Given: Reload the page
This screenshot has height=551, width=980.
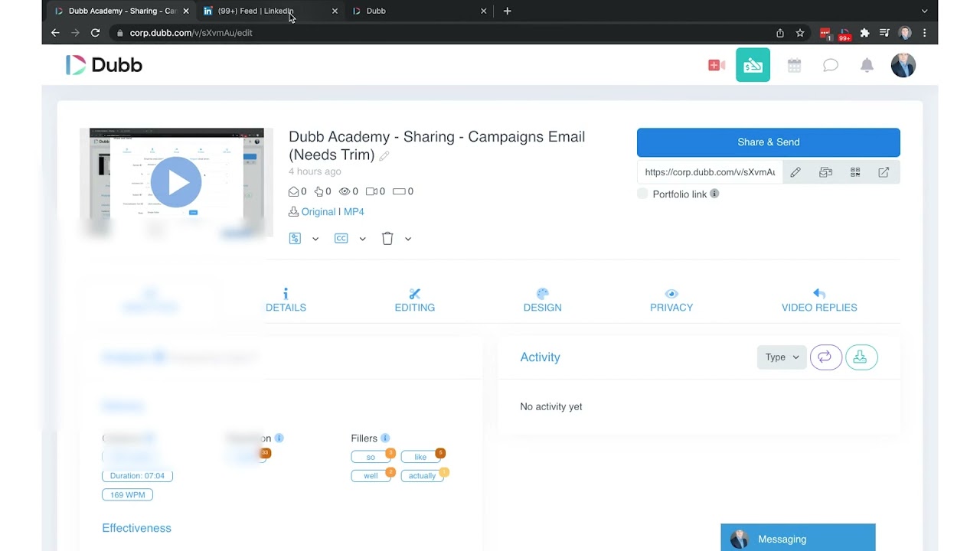Looking at the screenshot, I should tap(95, 33).
